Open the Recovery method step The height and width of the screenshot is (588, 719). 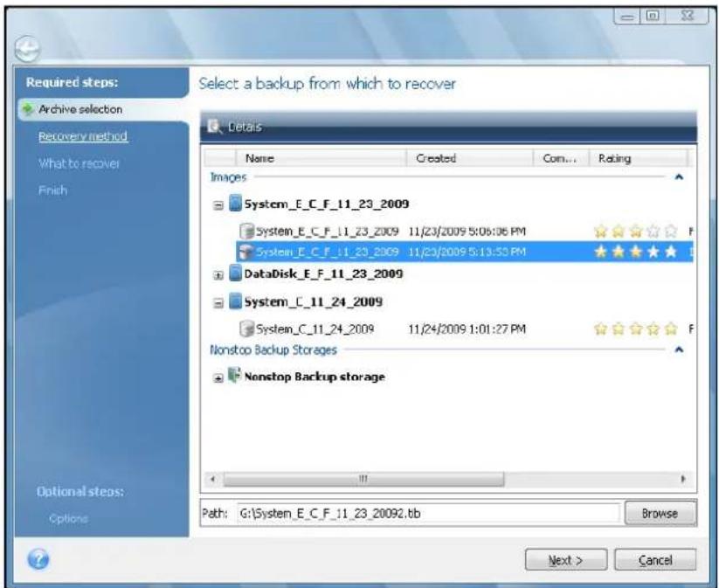82,136
